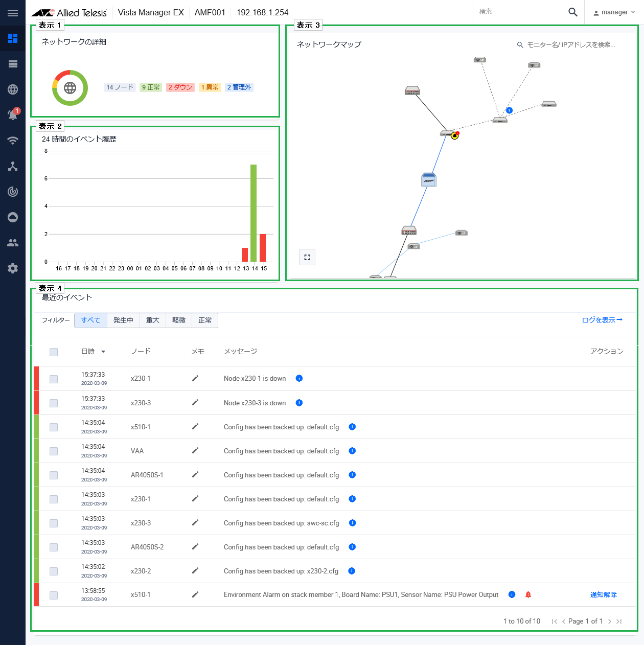Focus the header 検索 search field
This screenshot has width=644, height=645.
click(519, 12)
